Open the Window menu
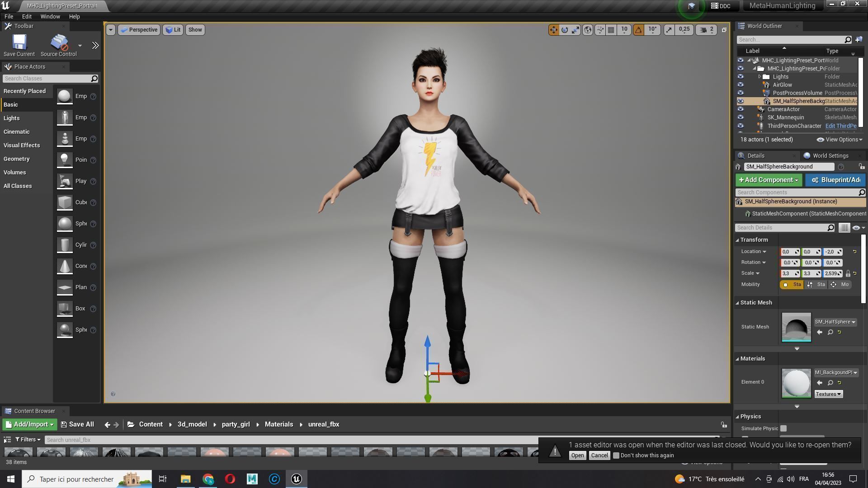 (x=50, y=16)
